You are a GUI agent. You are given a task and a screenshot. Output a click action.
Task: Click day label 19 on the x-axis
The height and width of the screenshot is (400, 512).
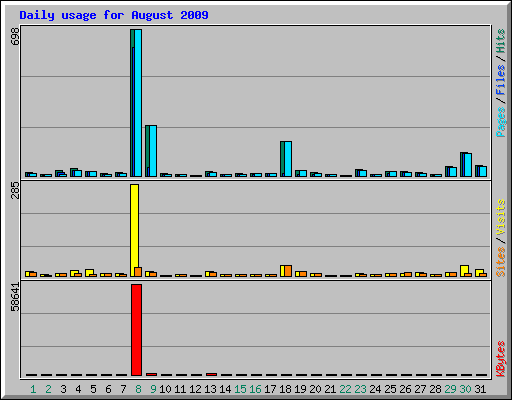(300, 389)
